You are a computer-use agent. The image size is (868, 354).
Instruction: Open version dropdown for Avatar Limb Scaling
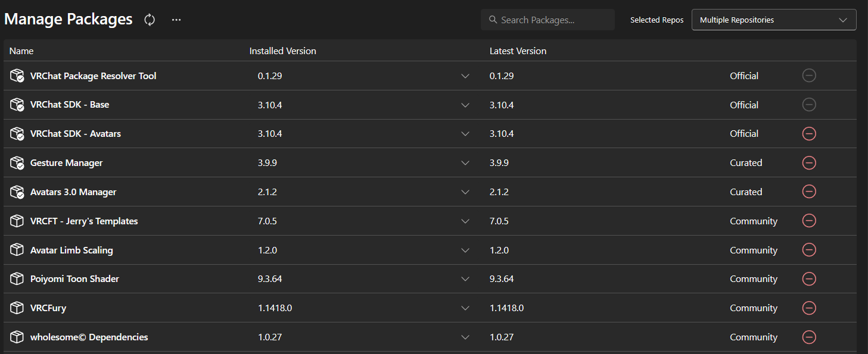pyautogui.click(x=466, y=250)
